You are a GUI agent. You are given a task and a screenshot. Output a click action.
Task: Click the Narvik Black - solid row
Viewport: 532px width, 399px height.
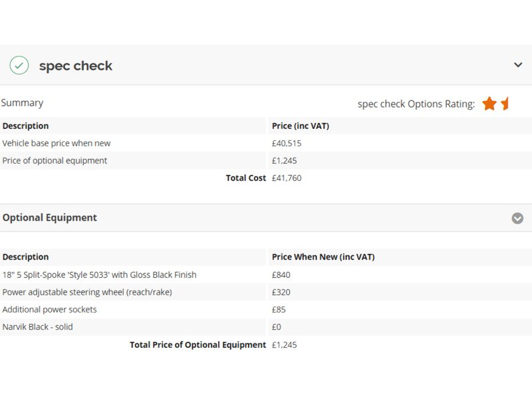pos(266,327)
